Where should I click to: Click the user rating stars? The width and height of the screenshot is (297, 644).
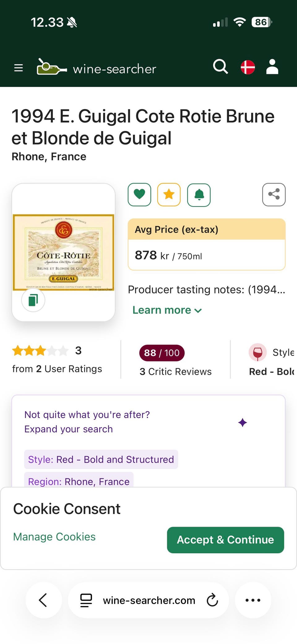(x=40, y=351)
